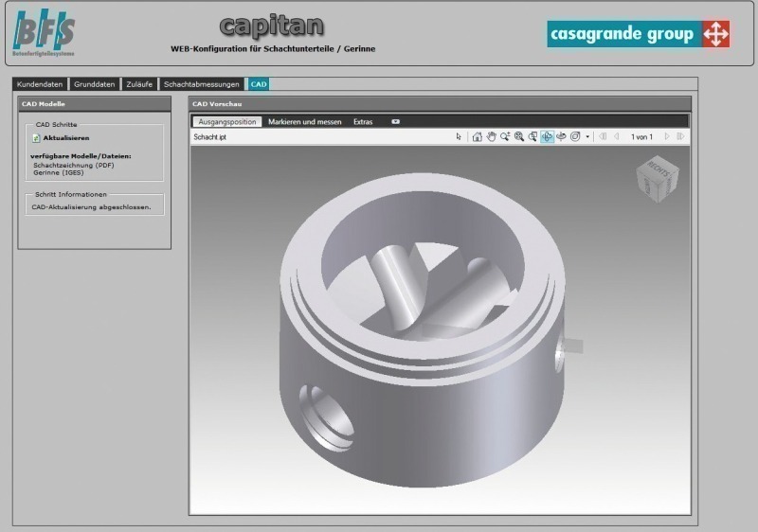Click the Aktualisieren button
758x532 pixels.
pyautogui.click(x=64, y=138)
